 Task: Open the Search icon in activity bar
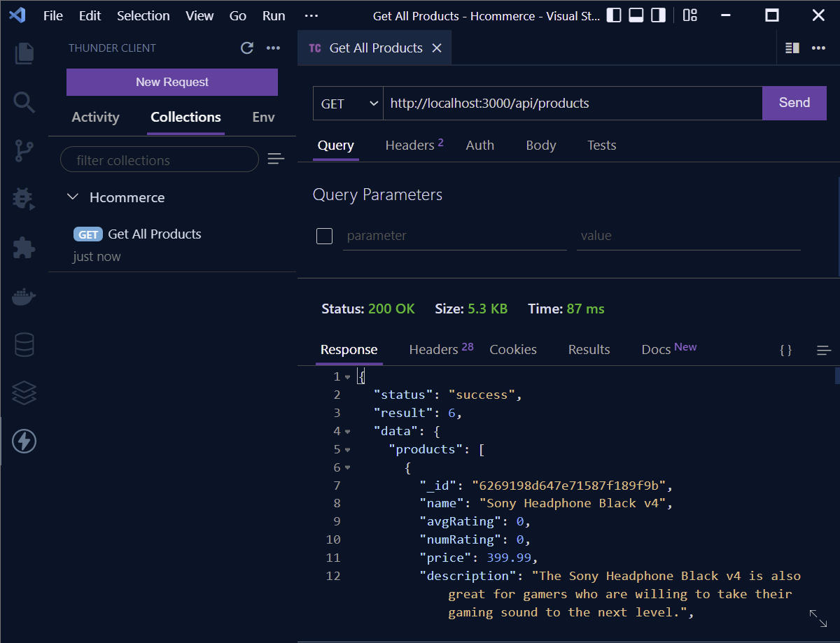click(x=24, y=102)
